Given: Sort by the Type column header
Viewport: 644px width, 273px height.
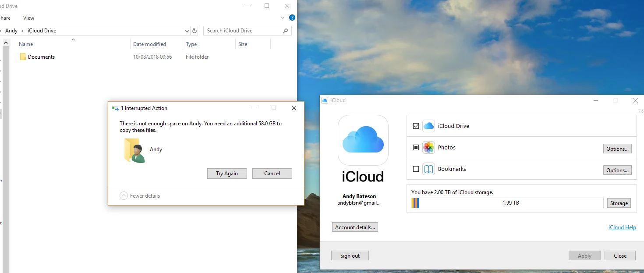Looking at the screenshot, I should point(191,44).
